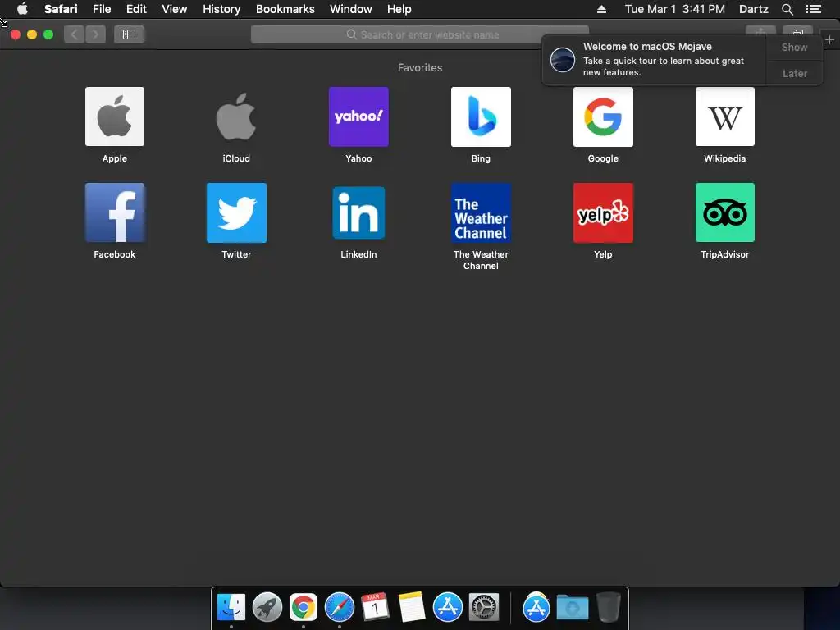The width and height of the screenshot is (840, 630).
Task: Open the Welcome to macOS Mojave notification
Action: click(x=654, y=59)
